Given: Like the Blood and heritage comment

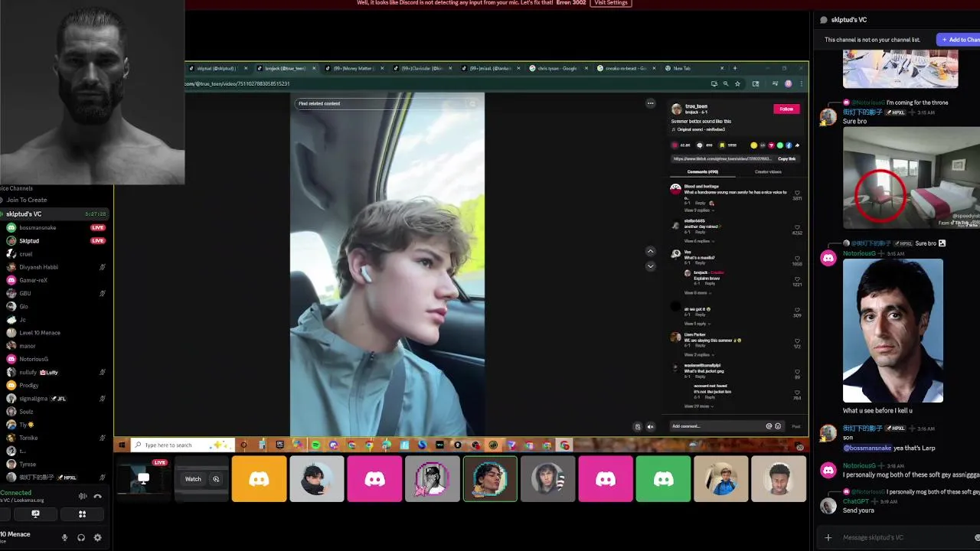Looking at the screenshot, I should click(x=797, y=193).
